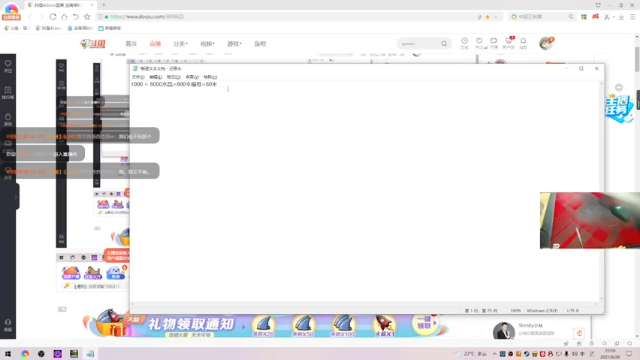Image resolution: width=640 pixels, height=360 pixels.
Task: Reload the page with the browser refresh icon
Action: 53,17
